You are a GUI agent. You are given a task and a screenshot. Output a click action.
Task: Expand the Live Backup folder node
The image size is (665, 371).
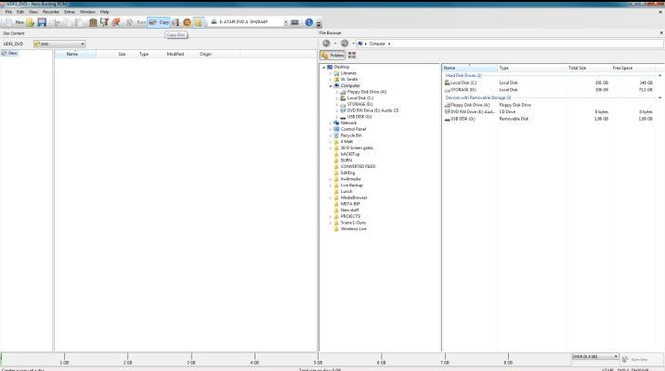coord(330,185)
